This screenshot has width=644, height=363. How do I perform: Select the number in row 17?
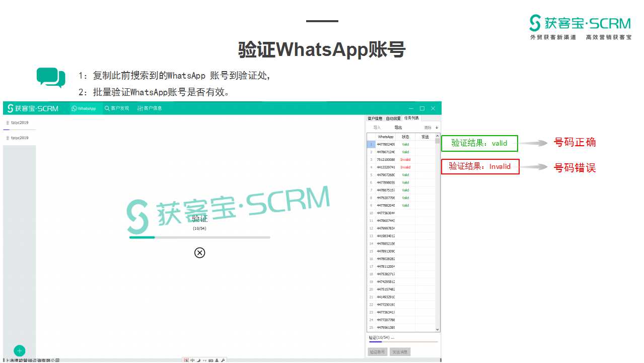tap(386, 267)
